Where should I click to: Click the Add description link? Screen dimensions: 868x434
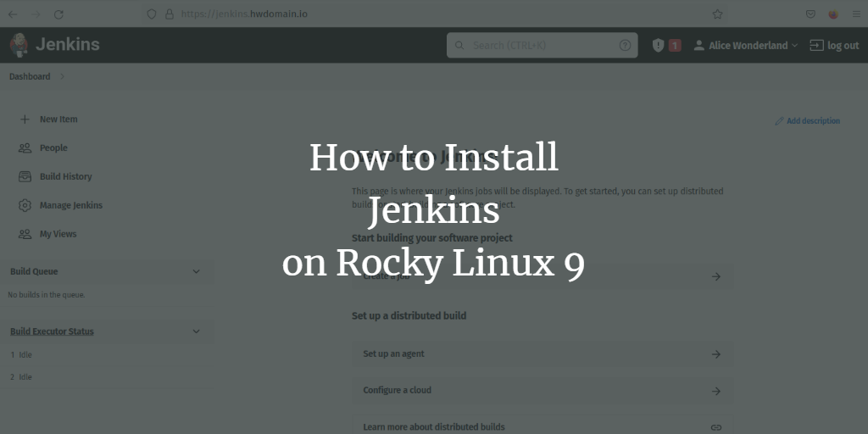click(813, 120)
